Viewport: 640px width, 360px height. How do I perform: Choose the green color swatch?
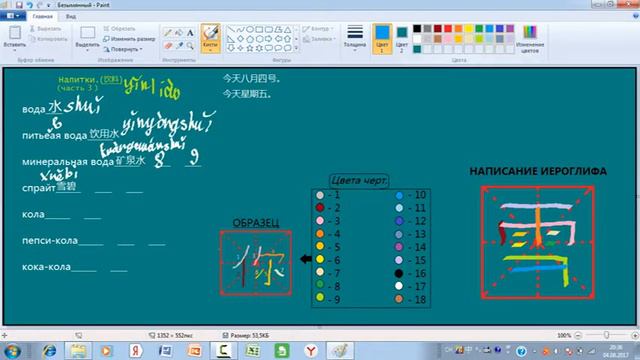coord(479,29)
